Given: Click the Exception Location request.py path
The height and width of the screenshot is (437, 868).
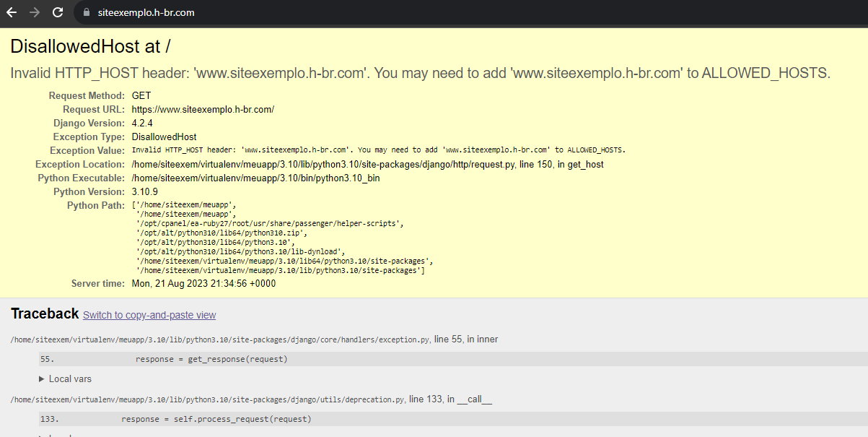Looking at the screenshot, I should (324, 164).
